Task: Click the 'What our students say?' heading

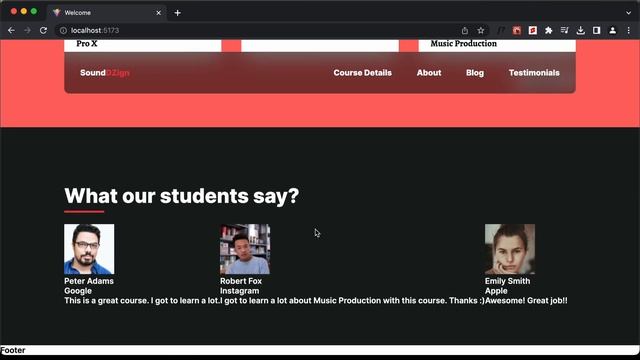Action: pos(182,196)
